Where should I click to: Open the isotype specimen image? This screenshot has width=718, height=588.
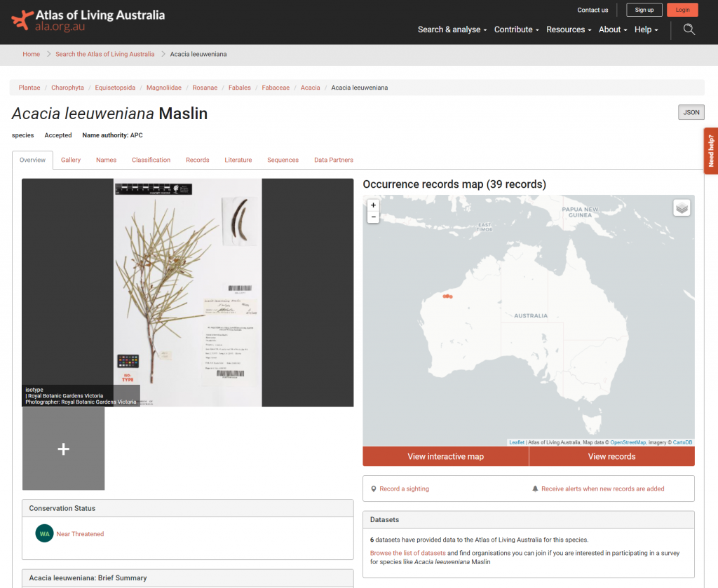tap(187, 292)
